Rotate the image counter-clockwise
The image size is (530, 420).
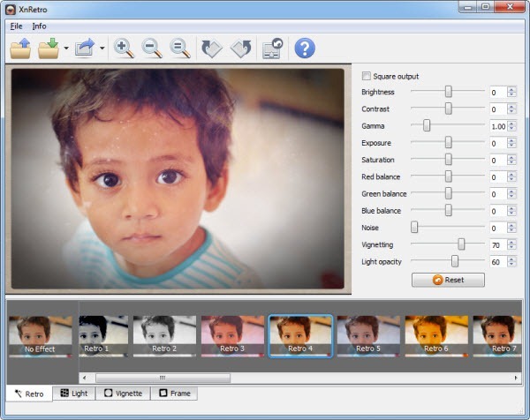212,49
